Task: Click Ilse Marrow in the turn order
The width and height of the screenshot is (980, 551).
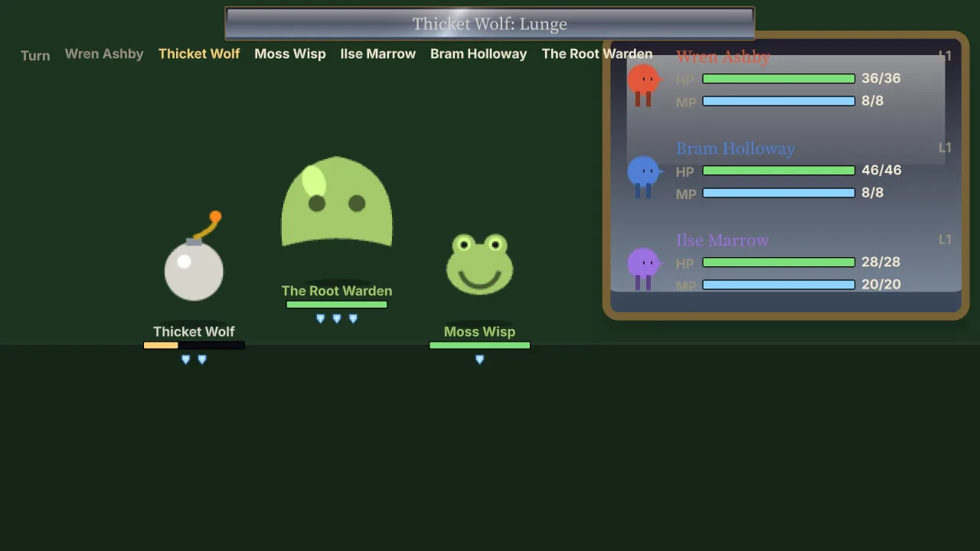Action: (x=378, y=54)
